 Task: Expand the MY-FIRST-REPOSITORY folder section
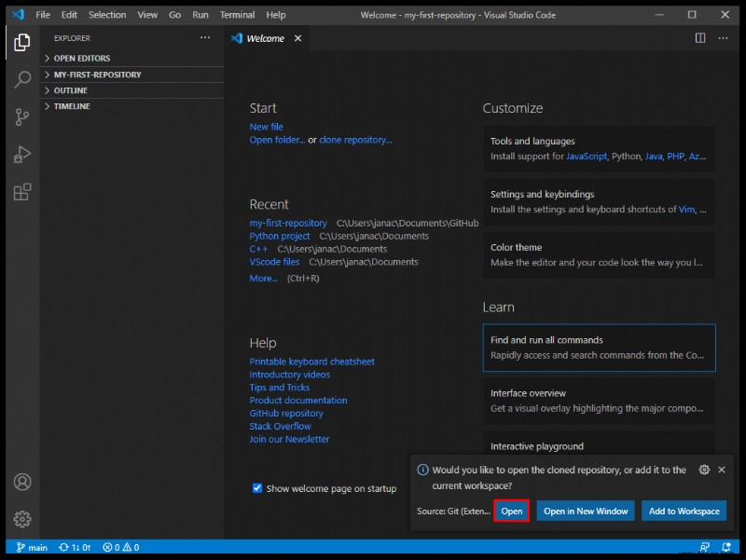tap(131, 75)
